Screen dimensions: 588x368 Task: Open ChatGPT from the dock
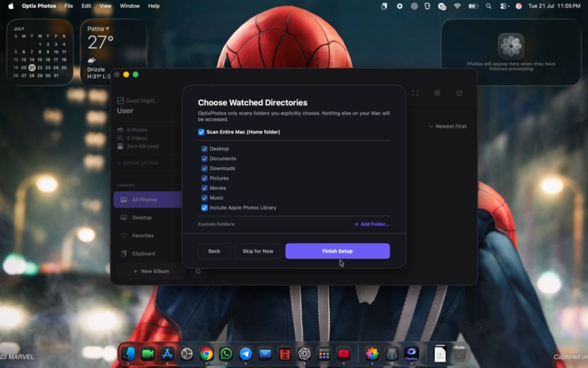pyautogui.click(x=304, y=353)
